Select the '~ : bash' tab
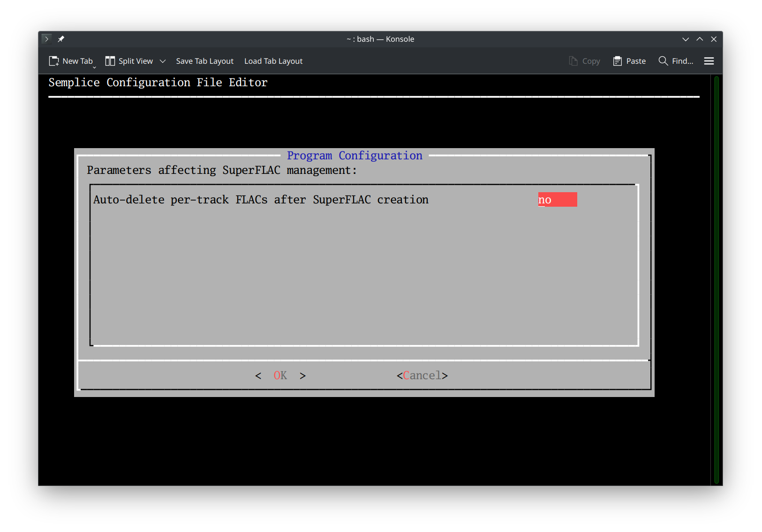This screenshot has height=532, width=762. (380, 39)
